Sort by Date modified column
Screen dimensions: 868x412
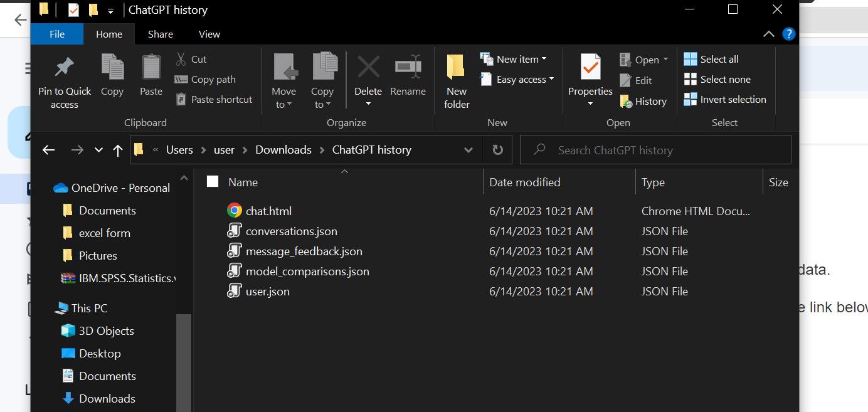pos(525,182)
